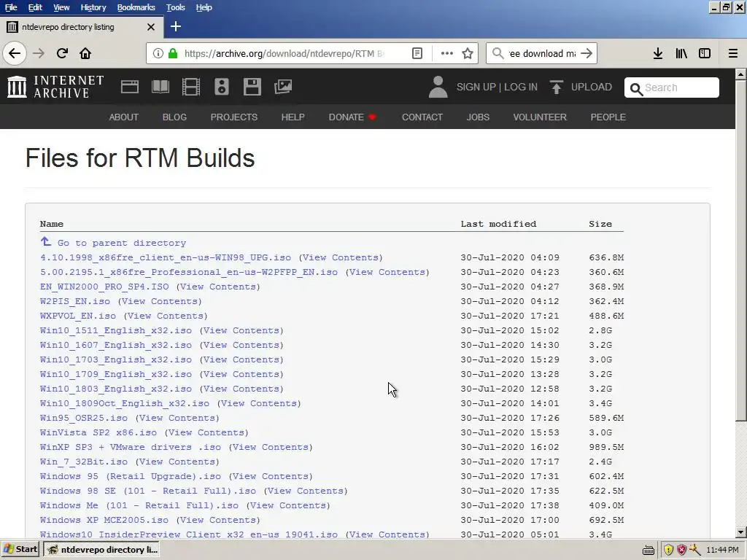
Task: Open the DONATE navigation link
Action: [352, 117]
